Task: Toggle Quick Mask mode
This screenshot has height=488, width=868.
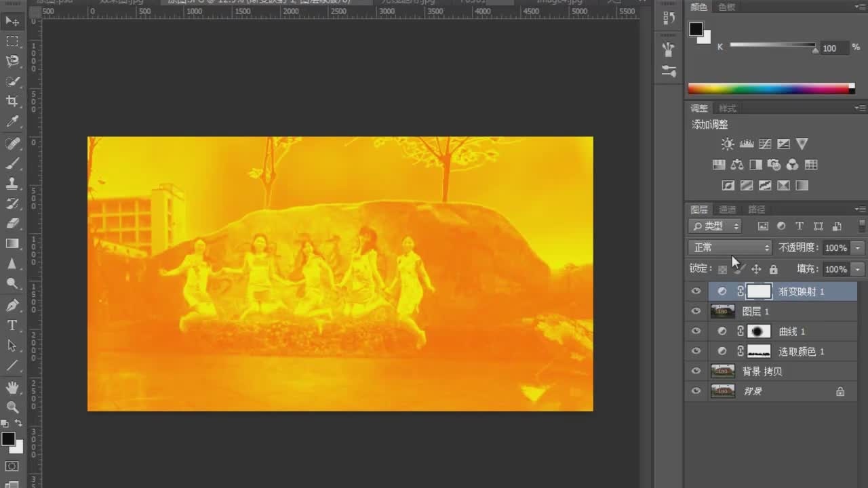Action: point(12,466)
